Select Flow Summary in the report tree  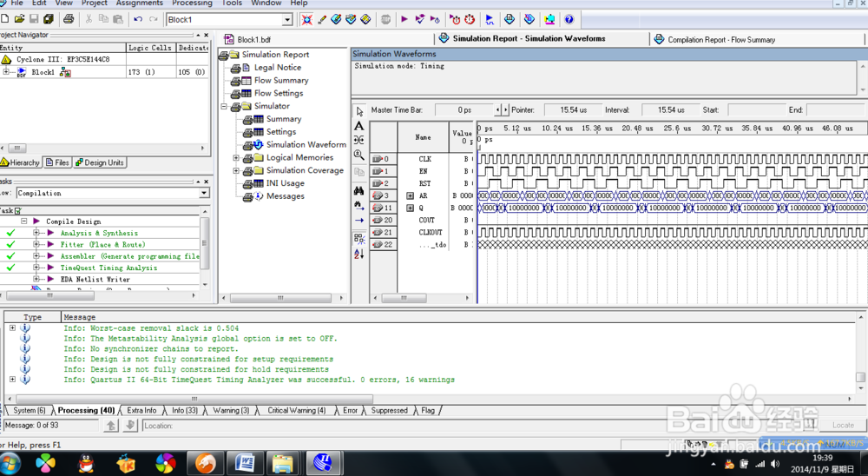[x=281, y=81]
